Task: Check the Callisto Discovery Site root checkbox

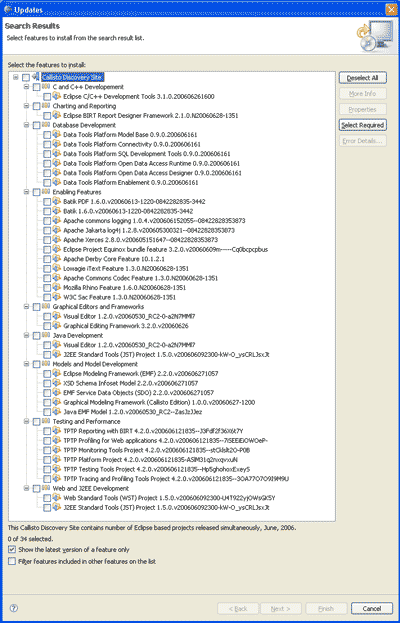Action: [x=26, y=77]
